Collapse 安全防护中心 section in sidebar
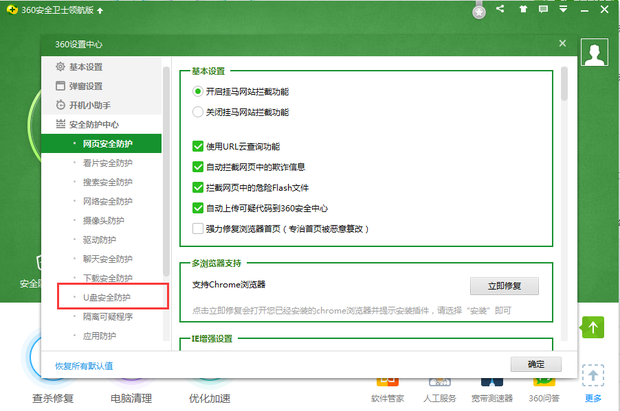Viewport: 620px width, 411px height. click(x=101, y=125)
